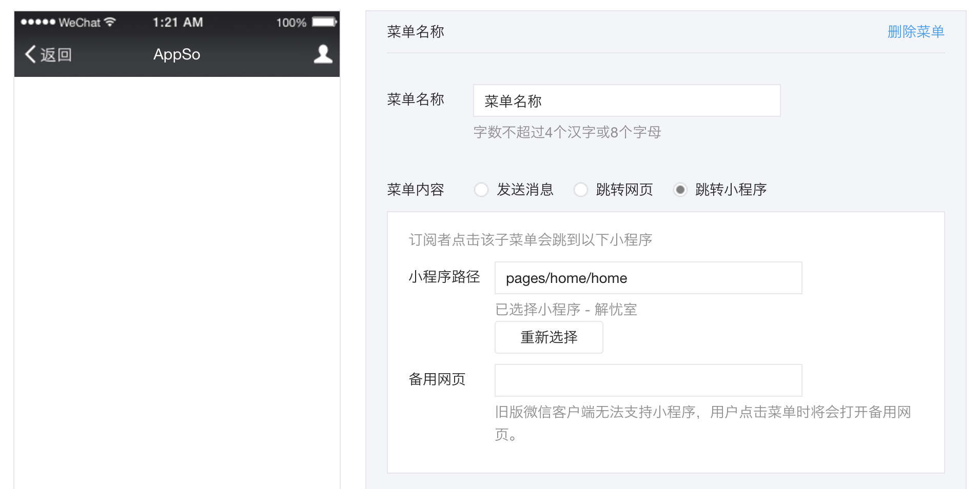Select the 发送消息 radio option

tap(481, 190)
